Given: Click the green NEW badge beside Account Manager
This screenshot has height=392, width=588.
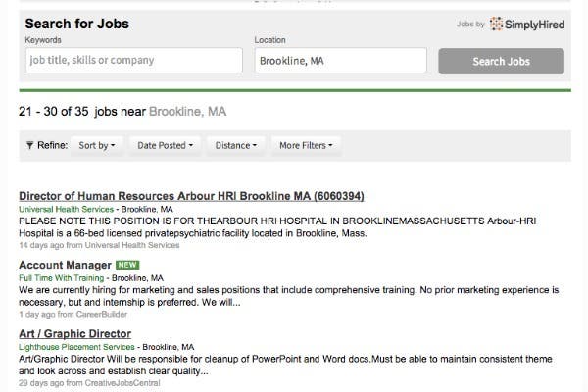Looking at the screenshot, I should [127, 265].
